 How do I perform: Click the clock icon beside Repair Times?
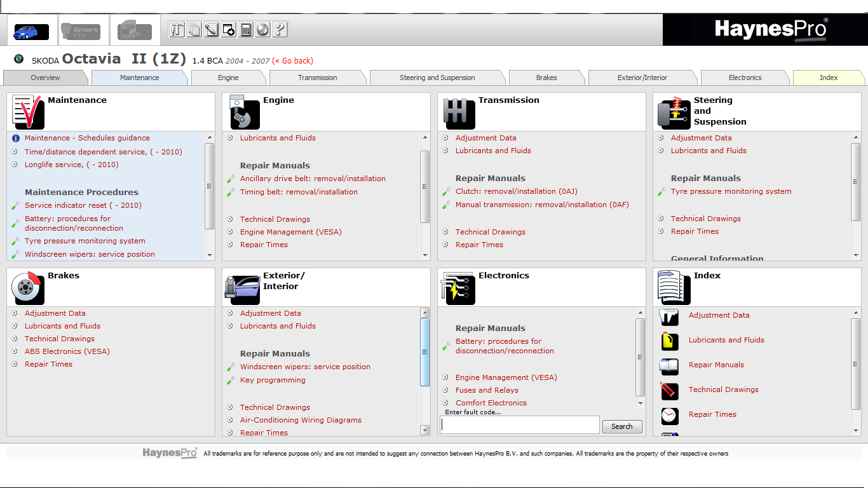coord(669,415)
